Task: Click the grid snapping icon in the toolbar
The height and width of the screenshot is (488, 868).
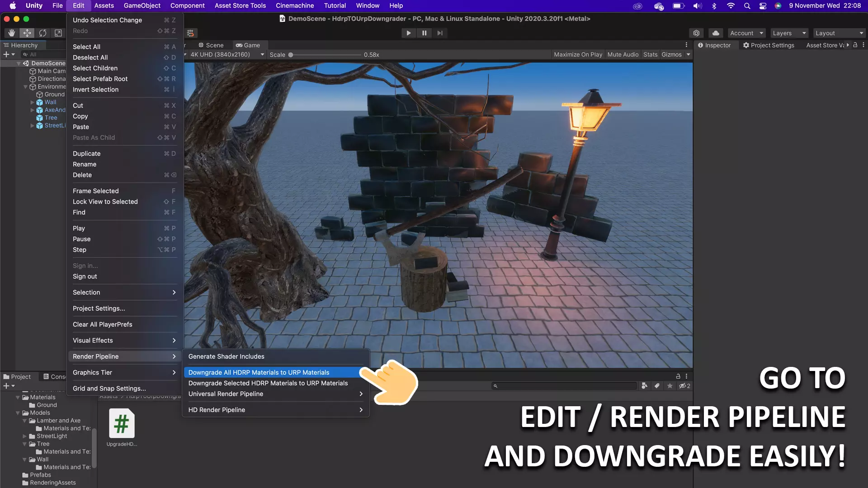Action: [190, 33]
